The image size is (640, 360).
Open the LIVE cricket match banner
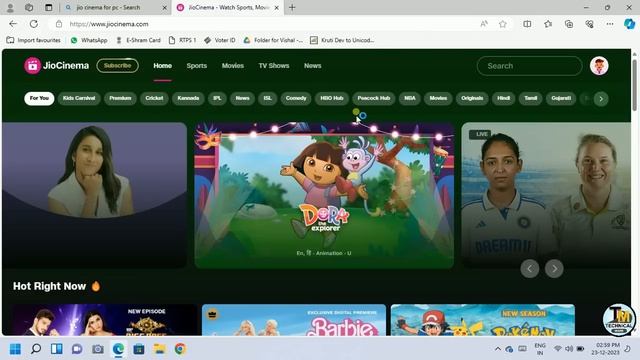coord(546,195)
